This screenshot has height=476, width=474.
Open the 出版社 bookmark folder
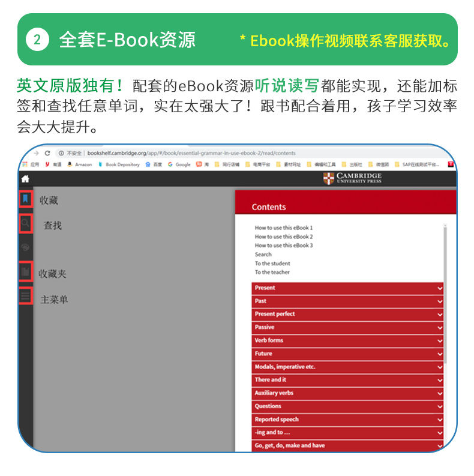point(352,164)
